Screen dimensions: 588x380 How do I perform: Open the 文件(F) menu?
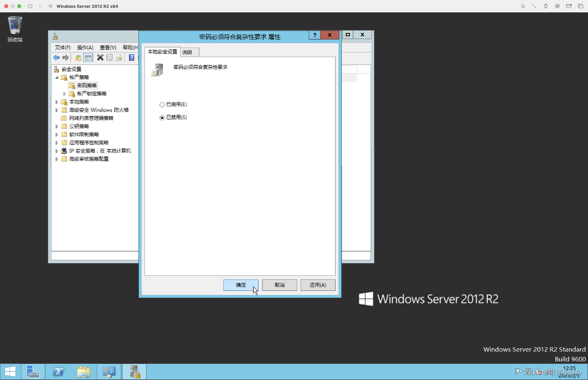pyautogui.click(x=62, y=47)
